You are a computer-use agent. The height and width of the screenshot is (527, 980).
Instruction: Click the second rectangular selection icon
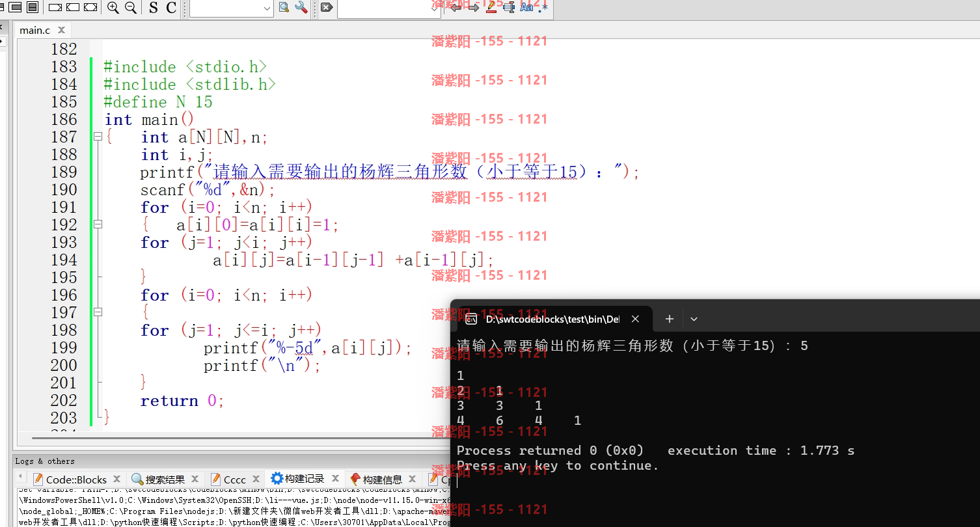(x=73, y=8)
